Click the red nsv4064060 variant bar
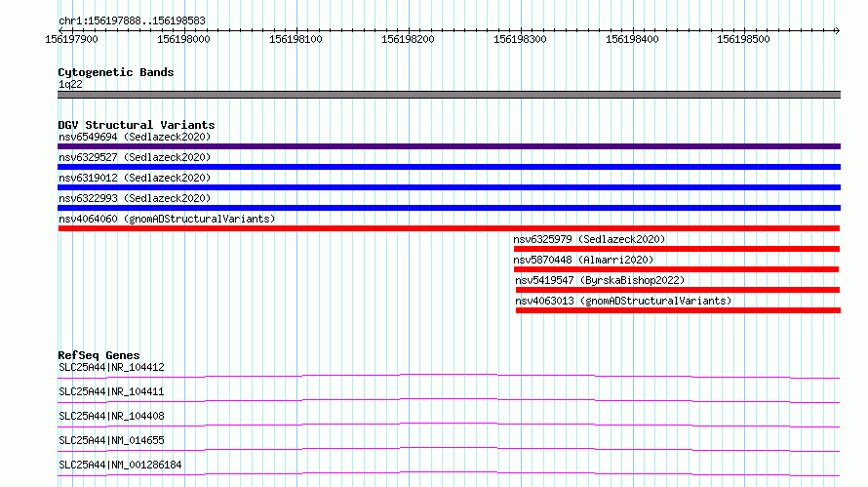This screenshot has height=487, width=868. [449, 228]
